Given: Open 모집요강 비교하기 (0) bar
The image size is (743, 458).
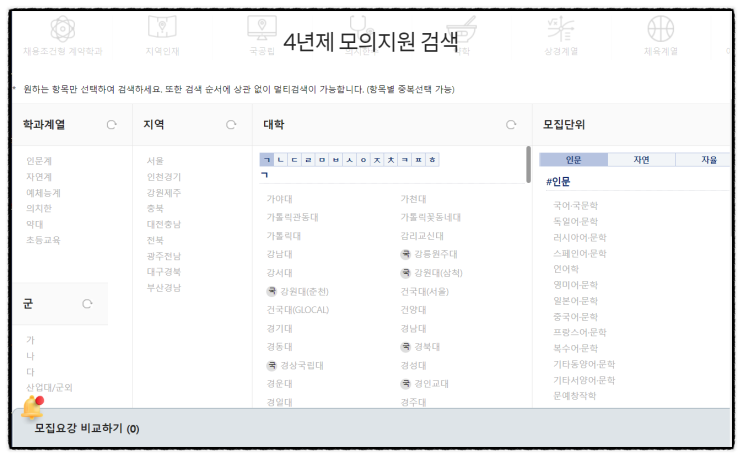Looking at the screenshot, I should (x=372, y=428).
